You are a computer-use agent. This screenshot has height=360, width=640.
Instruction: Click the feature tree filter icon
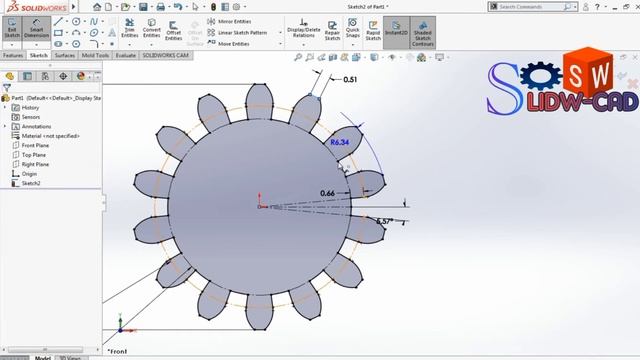tap(7, 87)
